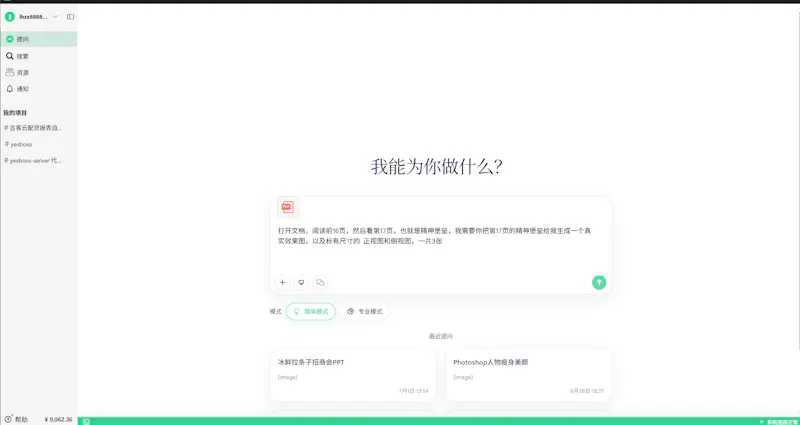Select 简单模式 simple mode
This screenshot has height=425, width=800.
click(311, 311)
